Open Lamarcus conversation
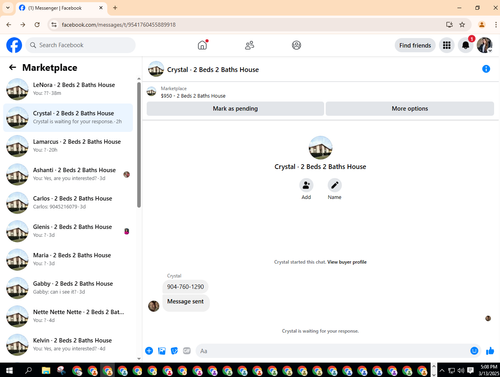Image resolution: width=500 pixels, height=377 pixels. [x=68, y=146]
